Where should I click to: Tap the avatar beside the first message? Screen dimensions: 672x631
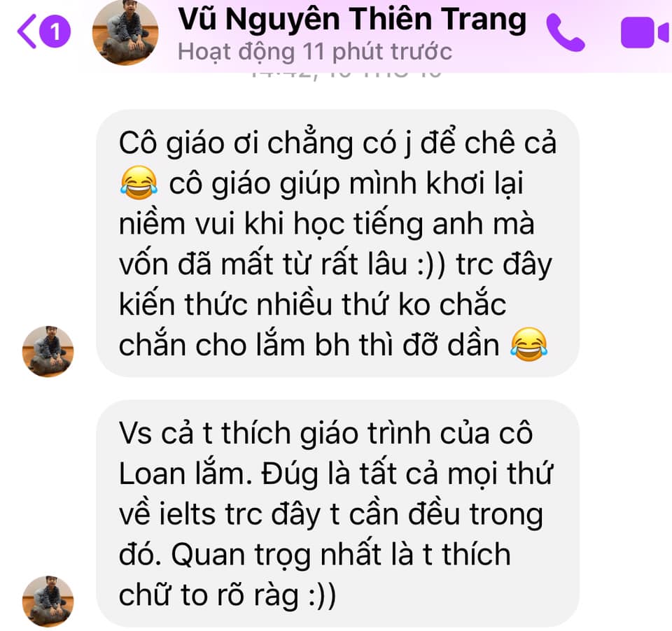(x=48, y=351)
